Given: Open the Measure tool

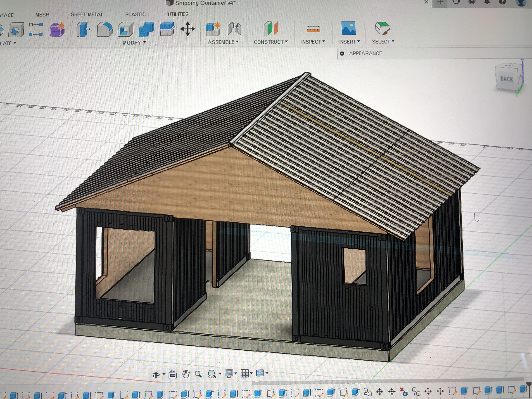Looking at the screenshot, I should [x=313, y=28].
